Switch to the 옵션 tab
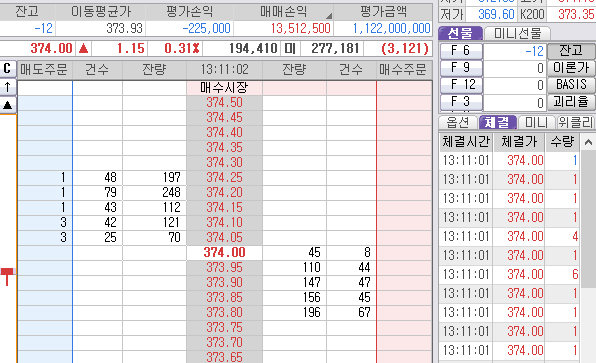 [458, 122]
